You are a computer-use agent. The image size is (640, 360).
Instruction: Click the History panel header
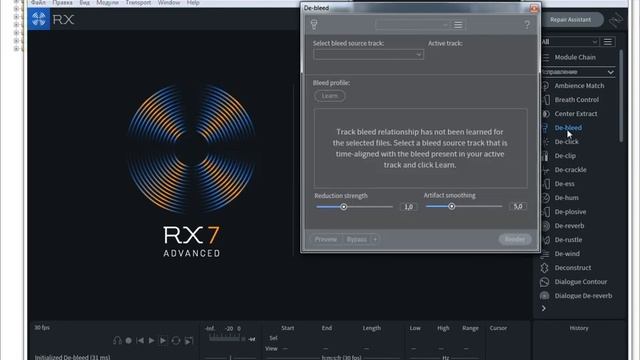(579, 328)
